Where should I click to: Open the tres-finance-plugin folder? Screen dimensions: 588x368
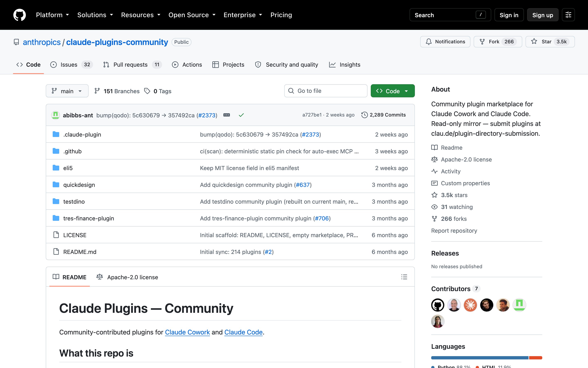coord(88,218)
